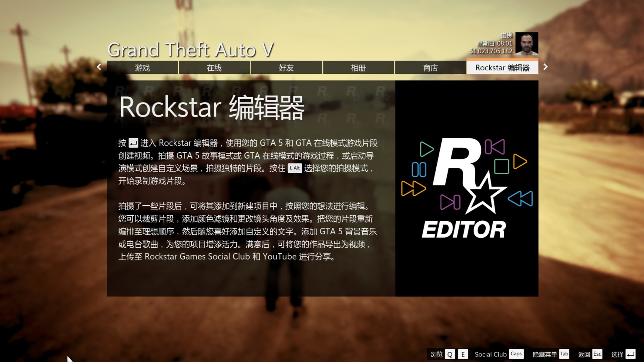Confirm with the 选择 enter key icon
This screenshot has width=644, height=362.
[631, 354]
